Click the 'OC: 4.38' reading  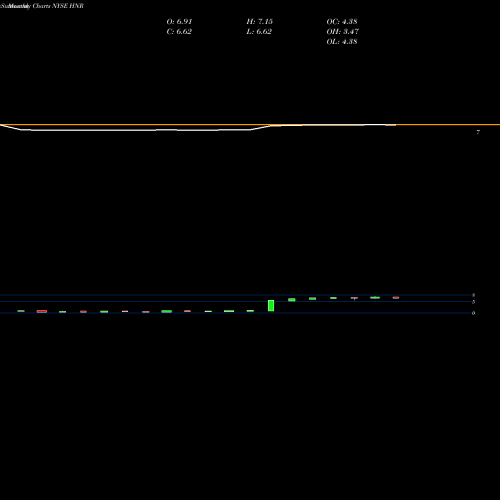[x=342, y=21]
